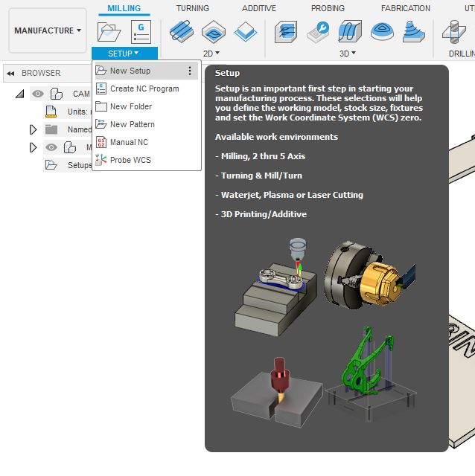Expand the Models tree node
The width and height of the screenshot is (475, 476).
click(x=33, y=147)
